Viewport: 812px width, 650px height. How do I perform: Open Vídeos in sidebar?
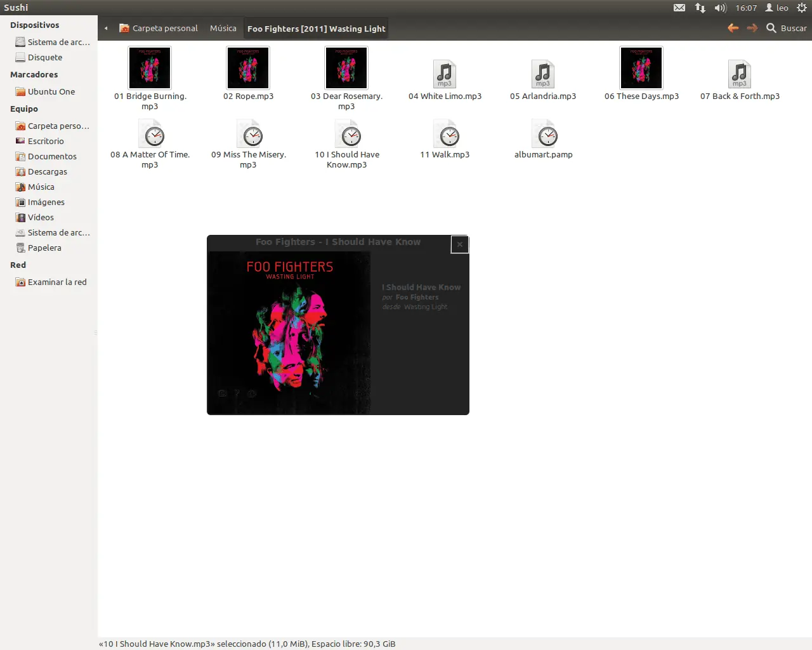35,217
